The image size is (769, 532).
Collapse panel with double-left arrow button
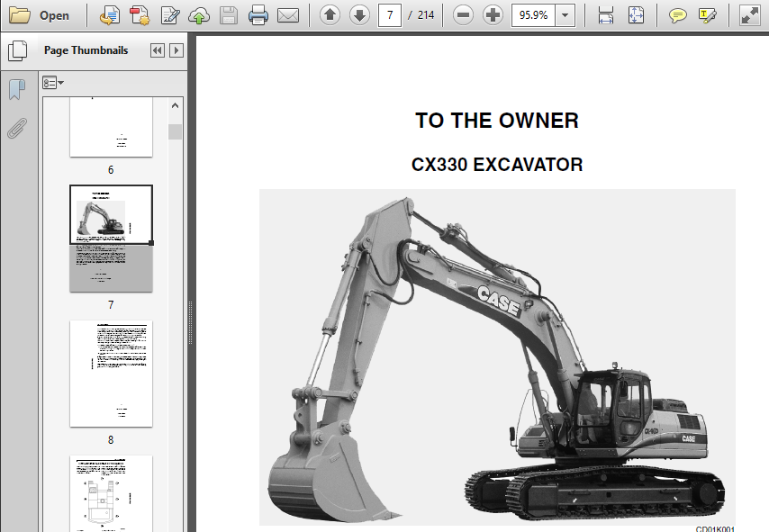158,50
